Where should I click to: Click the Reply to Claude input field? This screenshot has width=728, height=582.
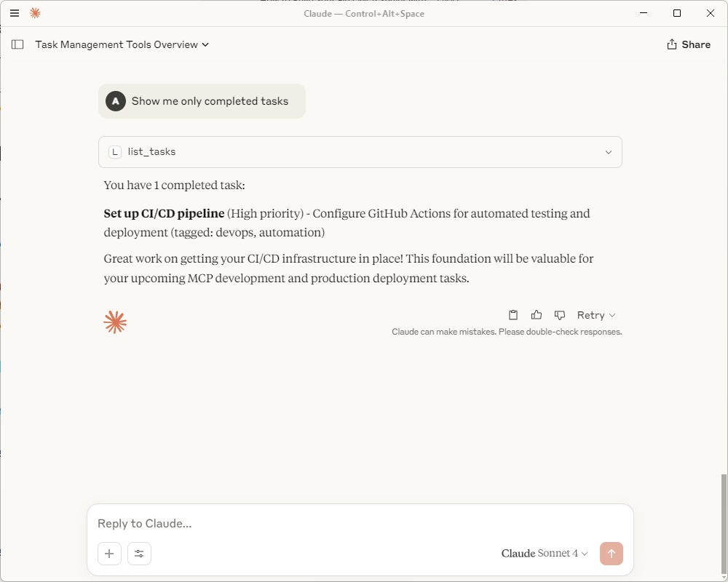(360, 524)
